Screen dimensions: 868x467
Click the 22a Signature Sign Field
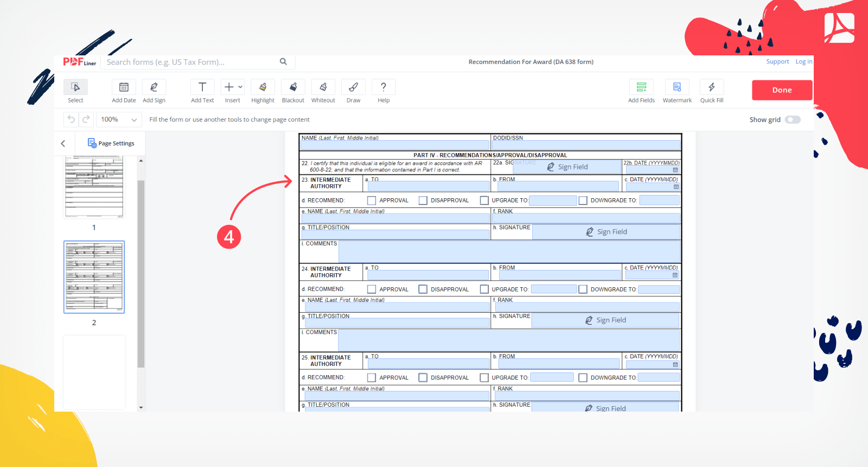(567, 167)
